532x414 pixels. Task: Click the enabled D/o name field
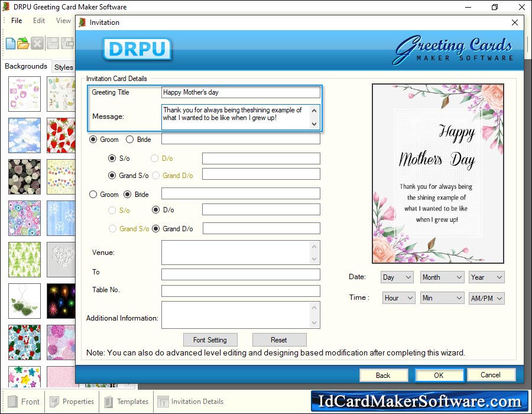261,209
